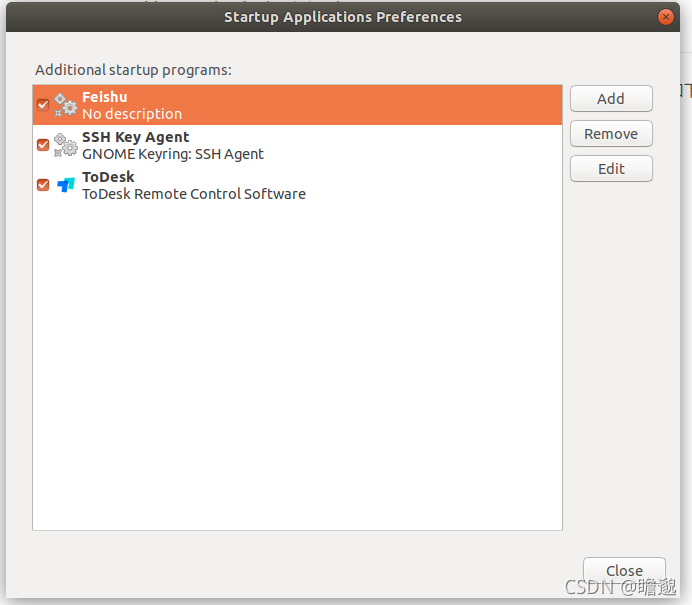The width and height of the screenshot is (692, 605).
Task: Click the Feishu gear icon
Action: pos(66,105)
